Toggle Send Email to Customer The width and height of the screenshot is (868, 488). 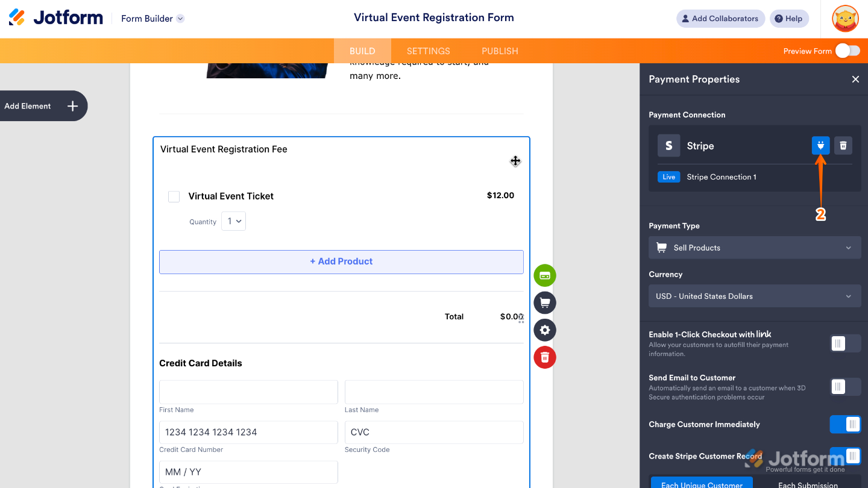coord(845,387)
